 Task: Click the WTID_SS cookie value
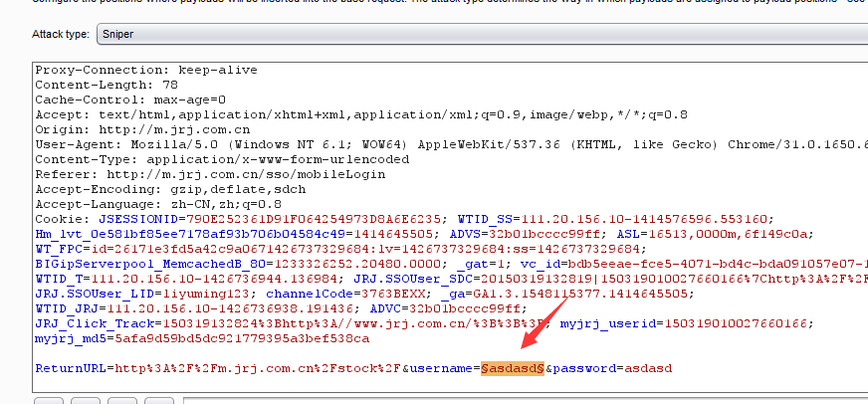click(644, 219)
